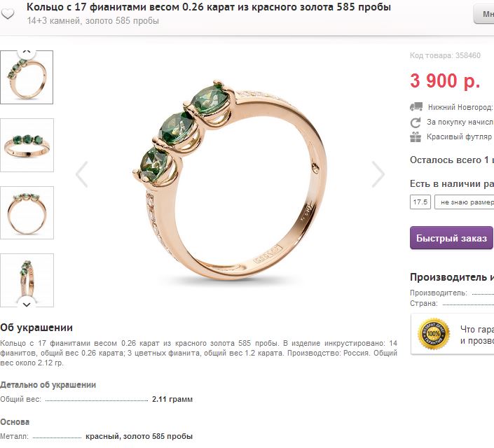Open the side-view ring thumbnail

[x=27, y=280]
